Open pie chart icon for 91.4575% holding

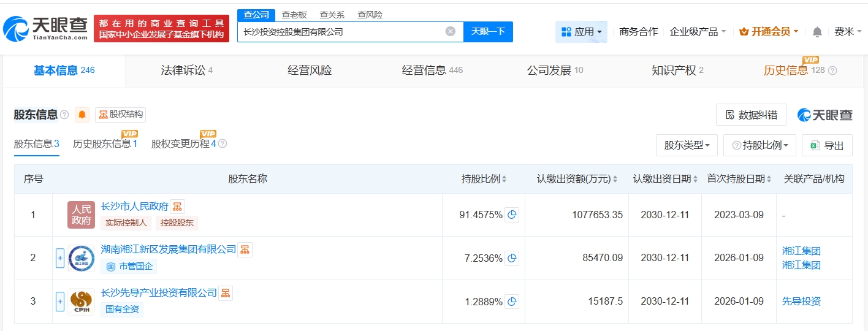pyautogui.click(x=512, y=215)
